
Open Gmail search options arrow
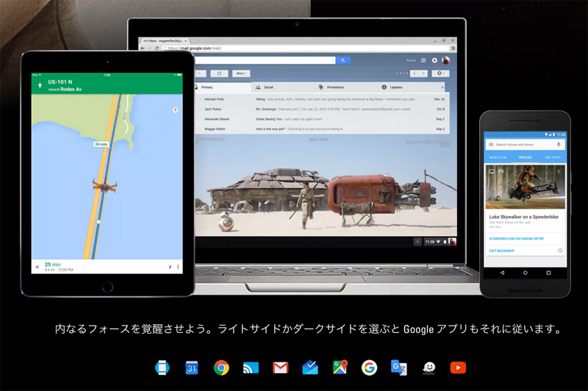[333, 60]
